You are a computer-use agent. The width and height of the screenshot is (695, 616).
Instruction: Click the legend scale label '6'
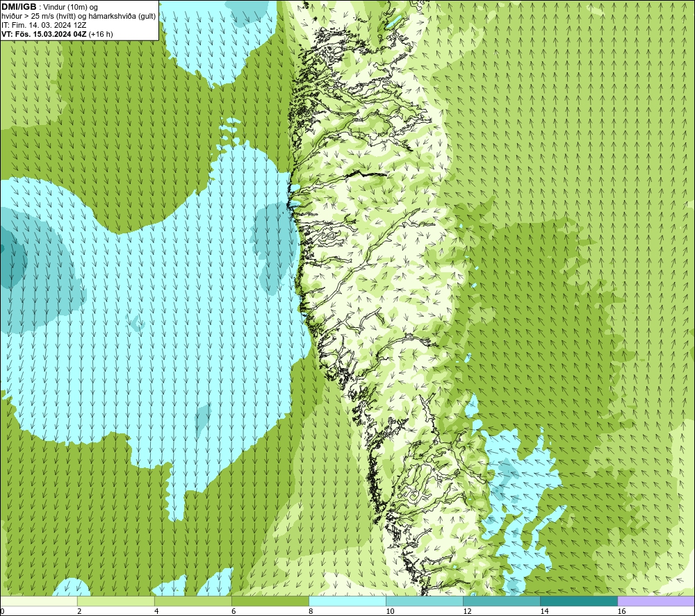pyautogui.click(x=234, y=612)
